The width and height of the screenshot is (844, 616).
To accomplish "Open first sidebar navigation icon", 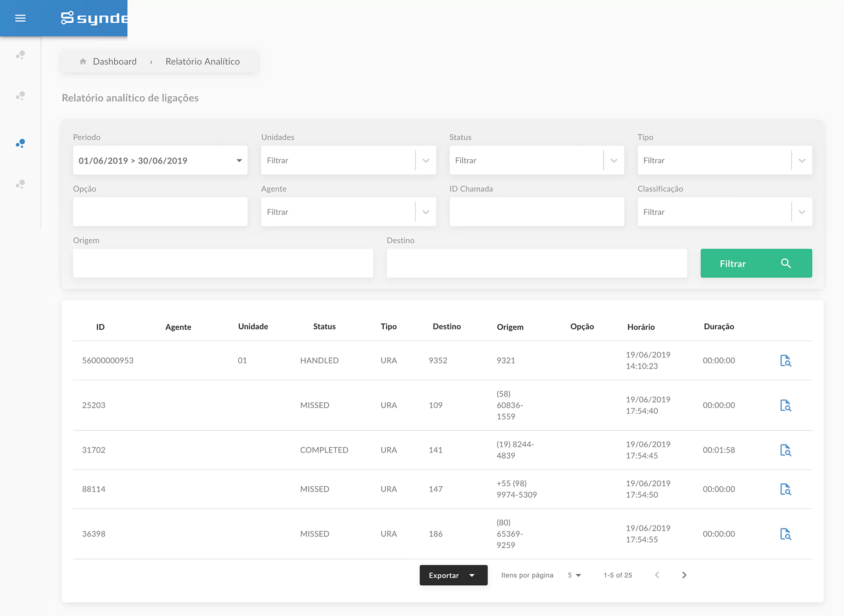I will coord(20,55).
